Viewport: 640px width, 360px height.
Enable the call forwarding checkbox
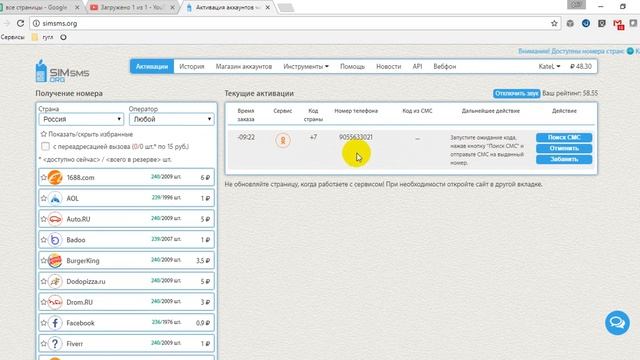pyautogui.click(x=45, y=146)
